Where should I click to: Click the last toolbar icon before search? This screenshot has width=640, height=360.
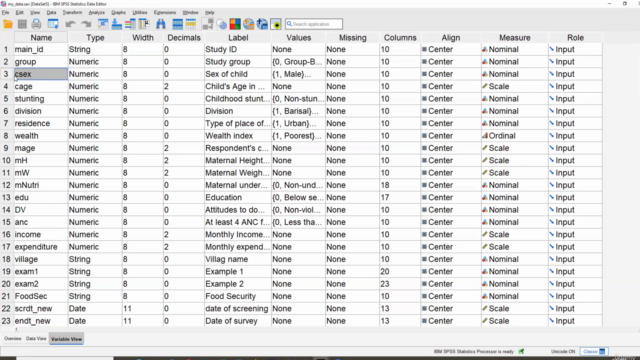tap(276, 24)
